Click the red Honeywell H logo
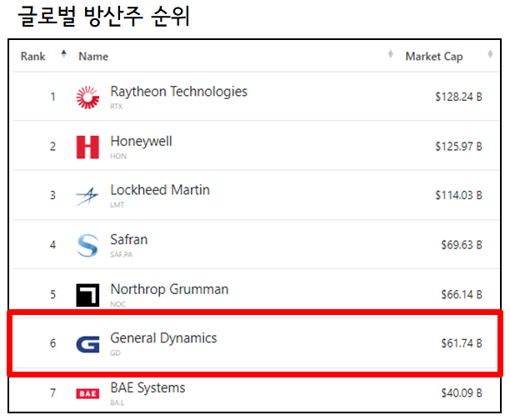Image resolution: width=510 pixels, height=420 pixels. 87,147
